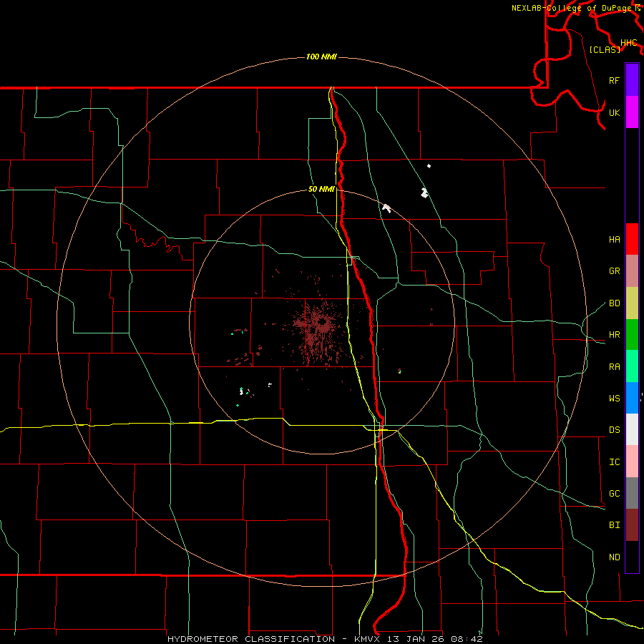Image resolution: width=644 pixels, height=644 pixels.
Task: Click the ND legend label
Action: coord(614,557)
